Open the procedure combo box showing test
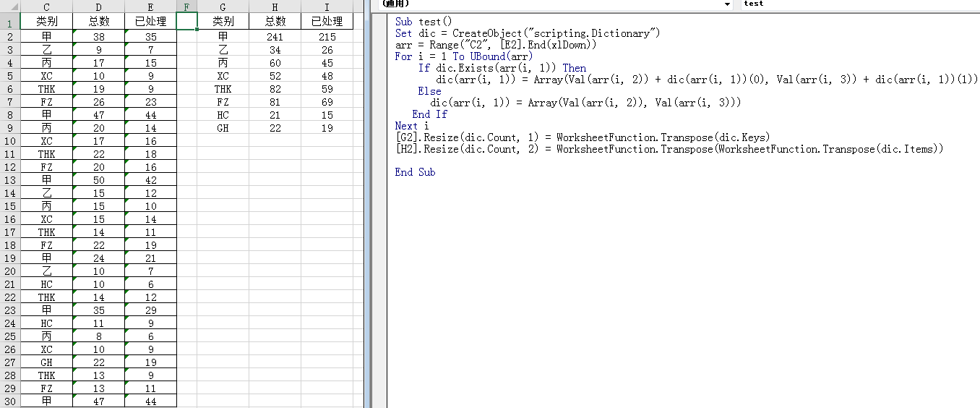 tap(860, 4)
